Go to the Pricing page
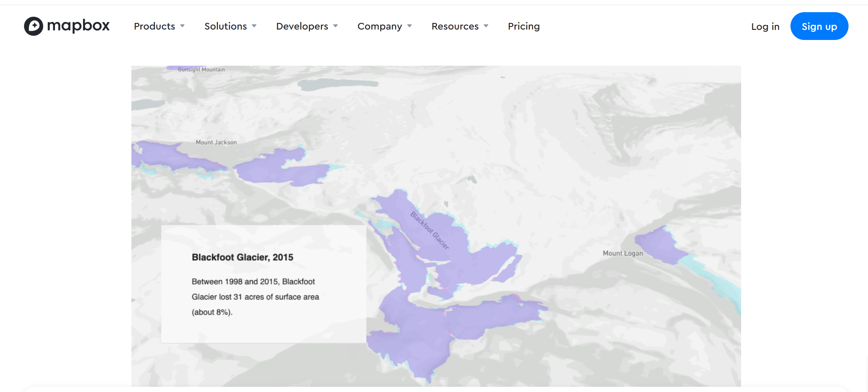The width and height of the screenshot is (868, 392). (524, 26)
